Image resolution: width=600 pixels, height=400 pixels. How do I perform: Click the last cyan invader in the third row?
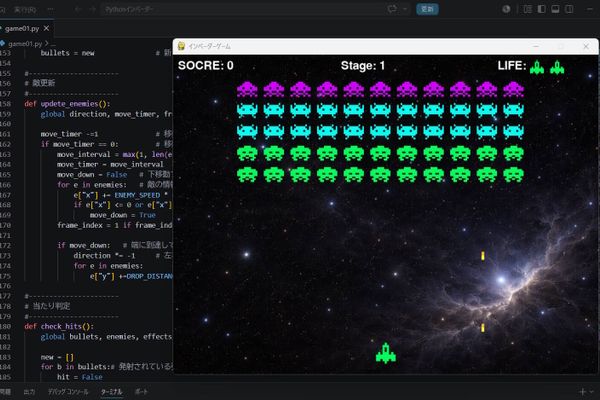coord(513,131)
